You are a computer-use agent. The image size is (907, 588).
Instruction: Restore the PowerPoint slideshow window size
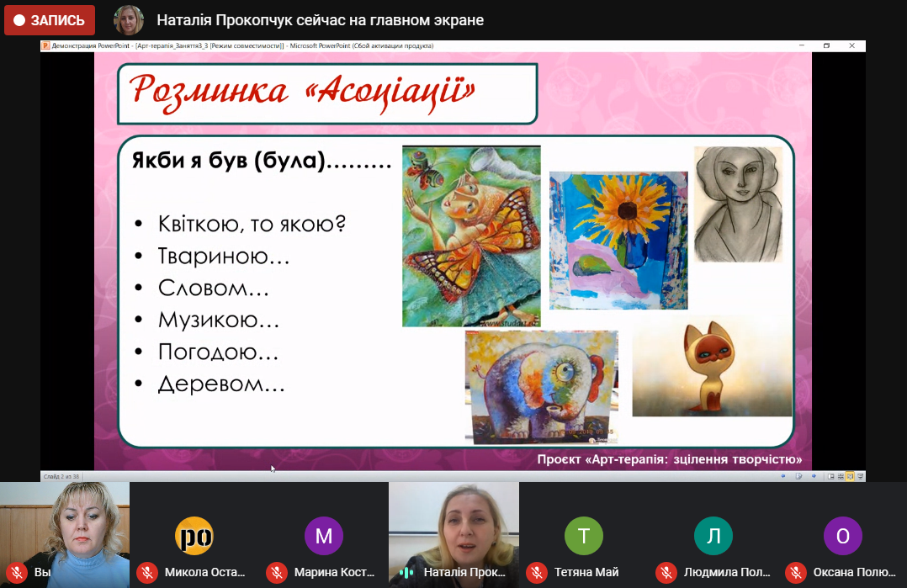[x=826, y=45]
